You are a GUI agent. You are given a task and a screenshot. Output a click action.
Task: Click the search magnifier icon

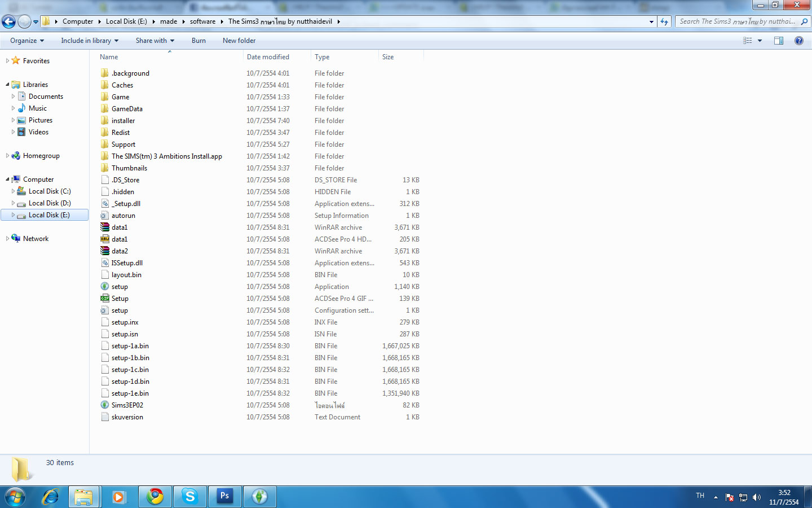pyautogui.click(x=804, y=21)
